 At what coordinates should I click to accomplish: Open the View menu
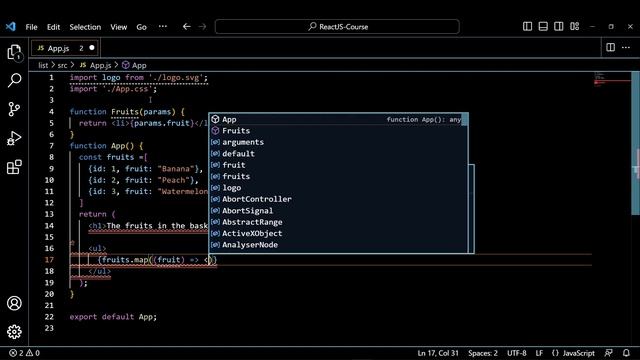[118, 27]
